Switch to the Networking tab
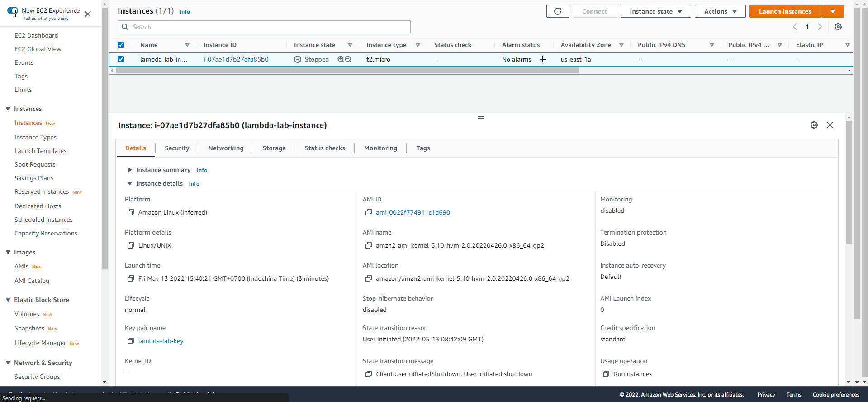 pos(226,148)
